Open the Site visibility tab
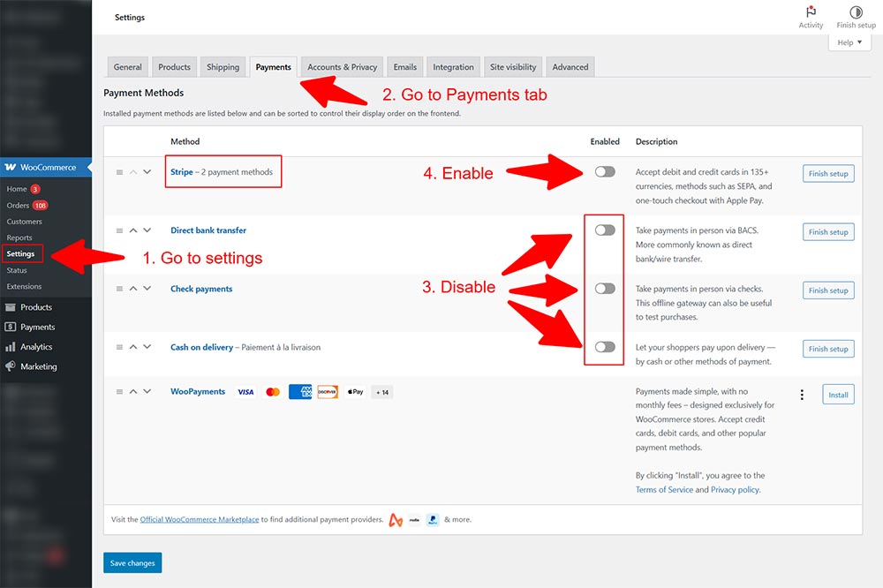This screenshot has width=883, height=588. point(513,67)
